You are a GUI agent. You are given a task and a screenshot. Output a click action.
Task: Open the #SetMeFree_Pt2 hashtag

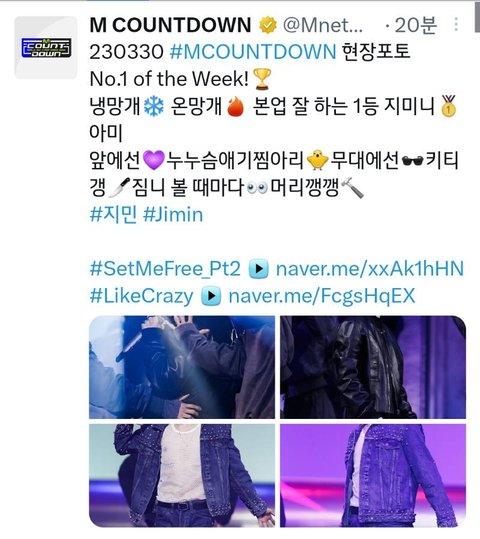165,269
